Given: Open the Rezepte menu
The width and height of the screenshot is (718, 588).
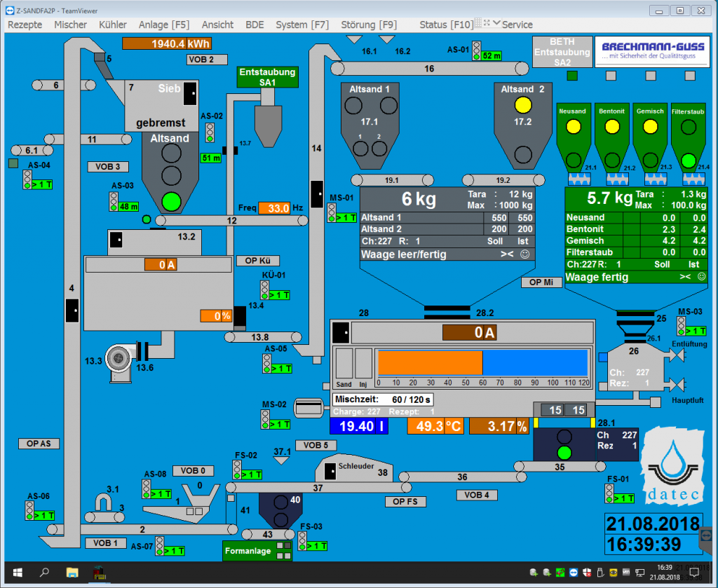Looking at the screenshot, I should tap(25, 25).
